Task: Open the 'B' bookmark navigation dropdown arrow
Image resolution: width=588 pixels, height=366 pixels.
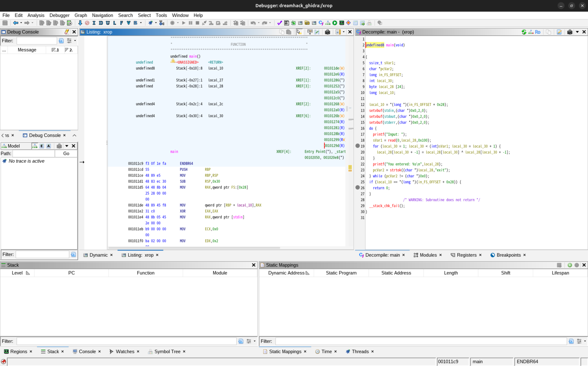Action: [141, 23]
